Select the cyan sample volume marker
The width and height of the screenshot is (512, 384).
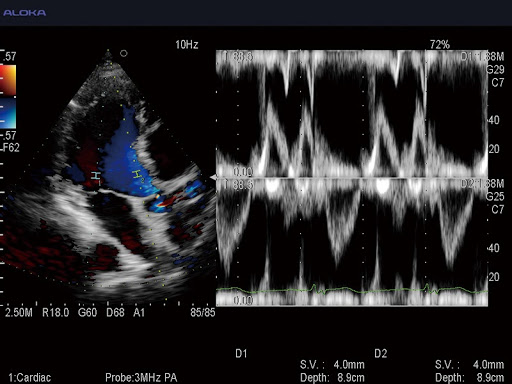tap(96, 176)
